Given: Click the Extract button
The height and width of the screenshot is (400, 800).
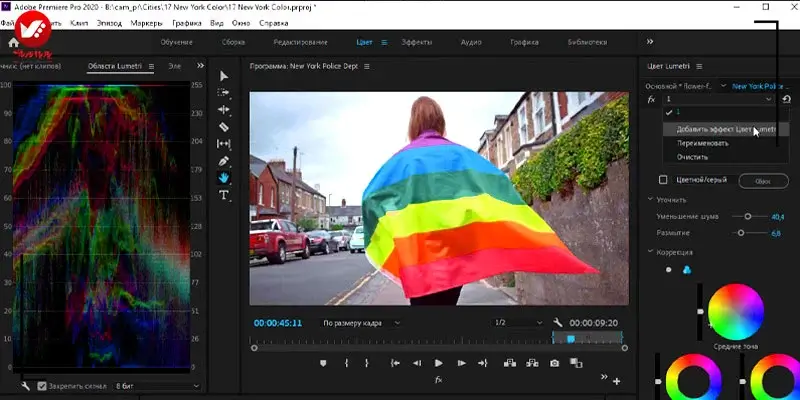Looking at the screenshot, I should [x=532, y=363].
